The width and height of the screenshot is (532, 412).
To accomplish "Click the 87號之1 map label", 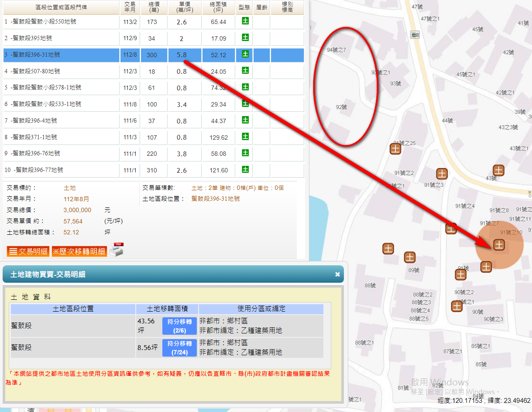I will coord(453,351).
